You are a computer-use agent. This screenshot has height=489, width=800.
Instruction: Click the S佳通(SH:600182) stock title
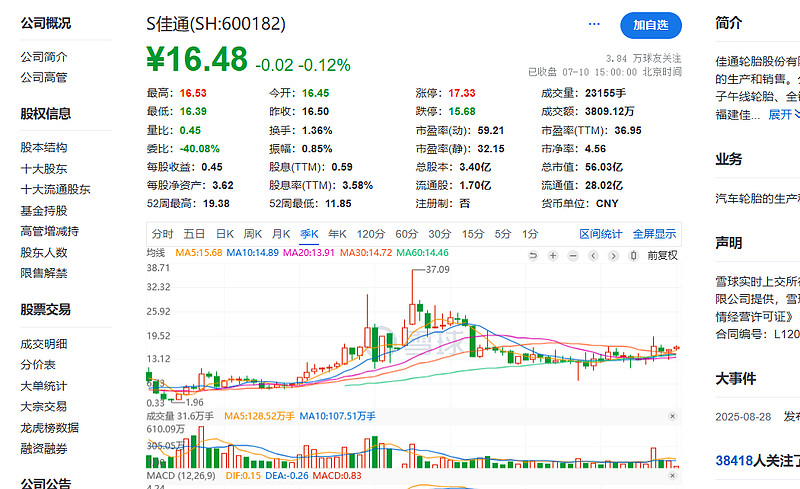[x=216, y=24]
